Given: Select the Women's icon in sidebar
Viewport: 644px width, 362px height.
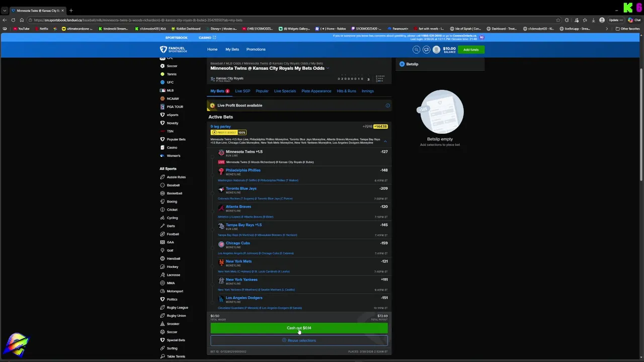Looking at the screenshot, I should 163,155.
